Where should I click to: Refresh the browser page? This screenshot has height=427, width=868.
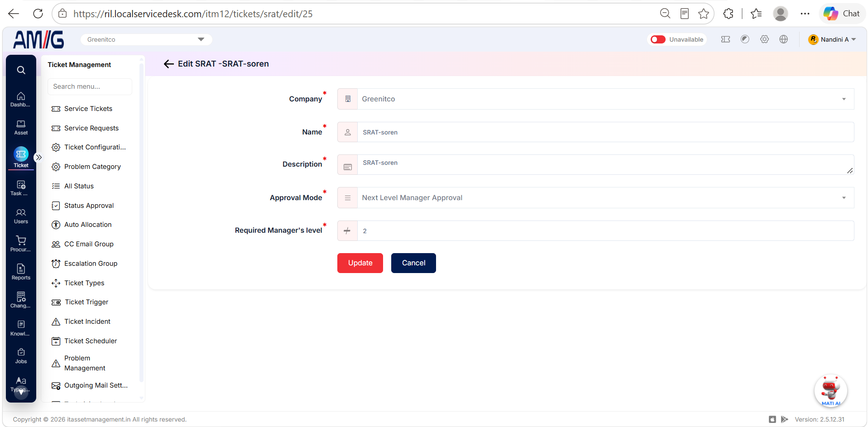38,14
